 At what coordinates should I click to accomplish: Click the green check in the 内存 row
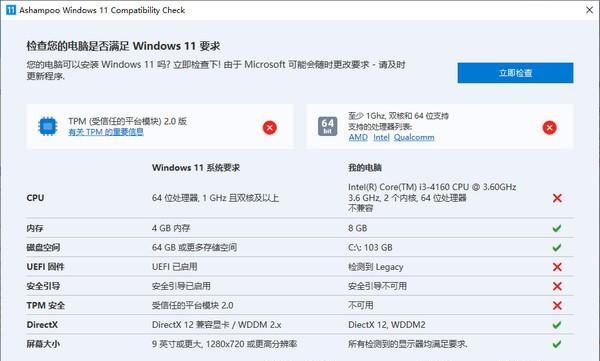pos(557,228)
